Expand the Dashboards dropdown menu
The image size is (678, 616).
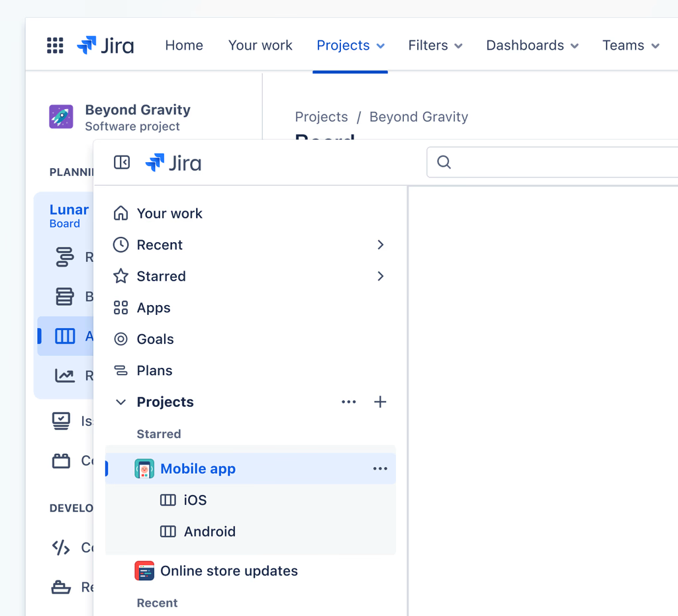[532, 46]
